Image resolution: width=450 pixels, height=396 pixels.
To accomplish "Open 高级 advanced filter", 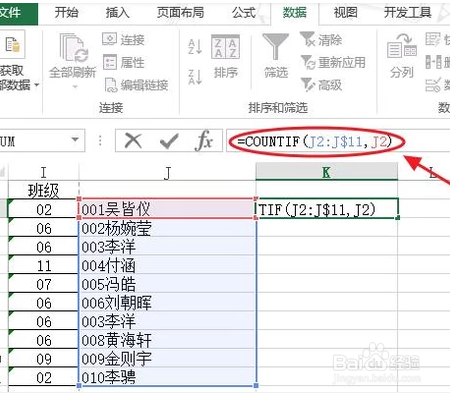I will coord(321,85).
